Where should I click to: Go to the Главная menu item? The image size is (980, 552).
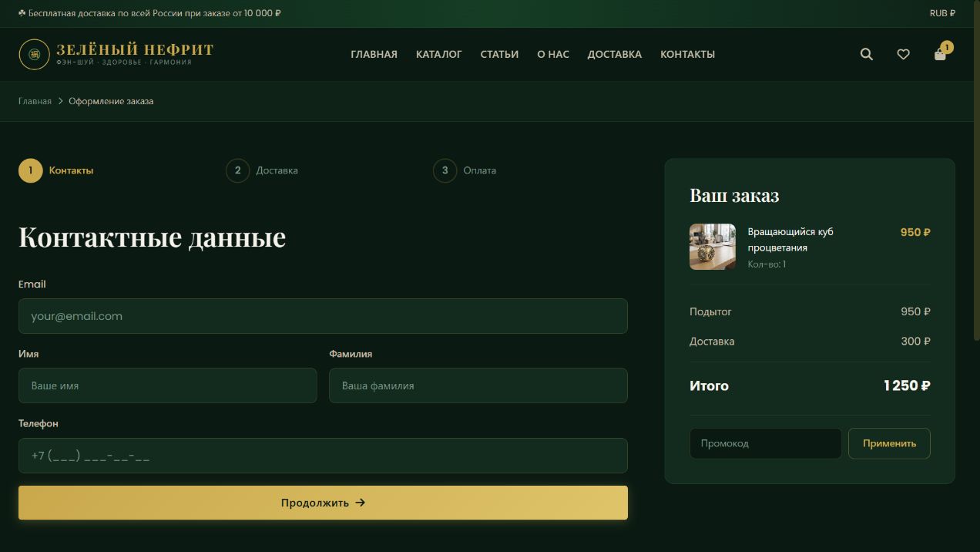point(374,54)
